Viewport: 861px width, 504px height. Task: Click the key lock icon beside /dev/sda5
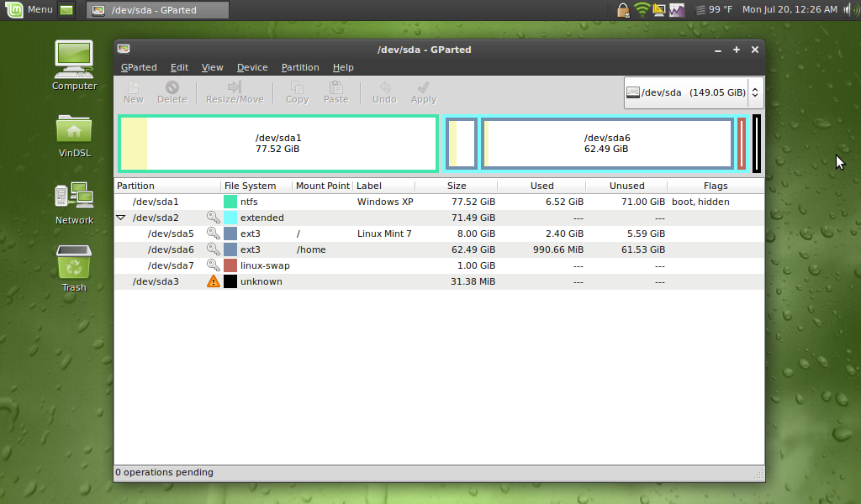pos(212,234)
